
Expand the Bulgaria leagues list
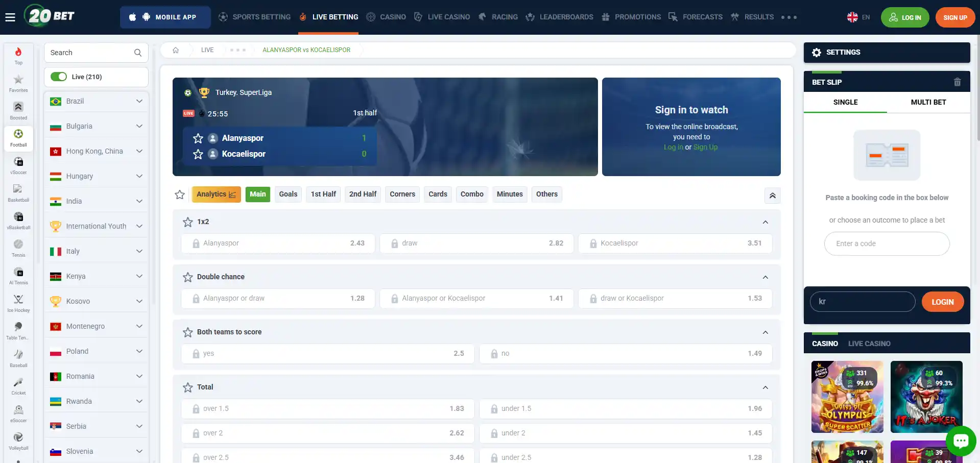[96, 126]
